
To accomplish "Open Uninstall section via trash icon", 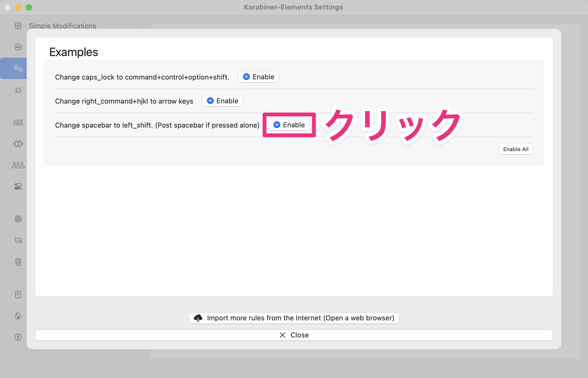I will coord(18,262).
